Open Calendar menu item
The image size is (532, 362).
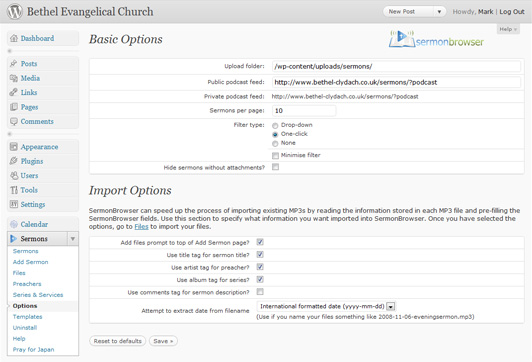tap(34, 224)
